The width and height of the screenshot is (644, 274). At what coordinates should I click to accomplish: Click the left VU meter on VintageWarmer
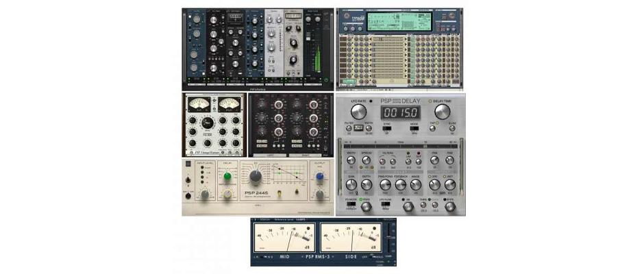(199, 104)
